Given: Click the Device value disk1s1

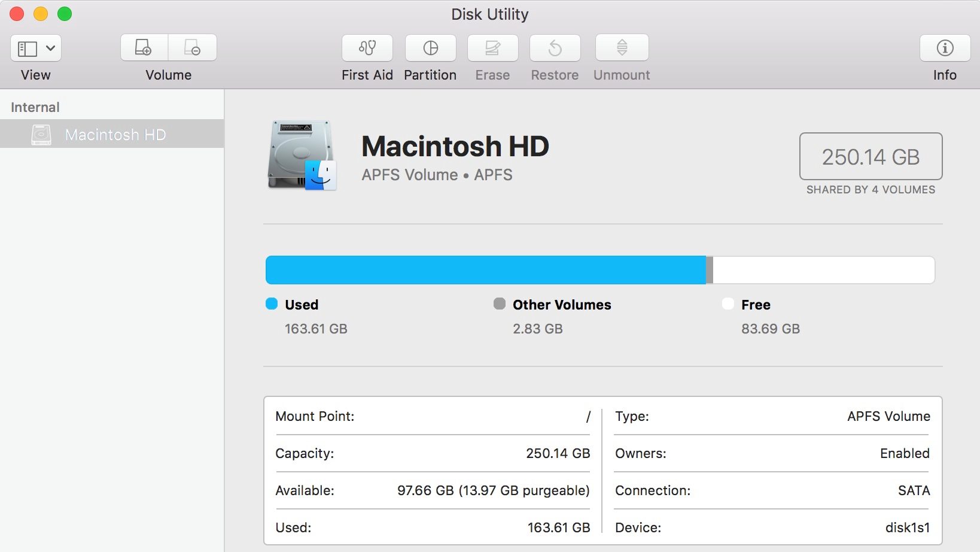Looking at the screenshot, I should pyautogui.click(x=907, y=527).
